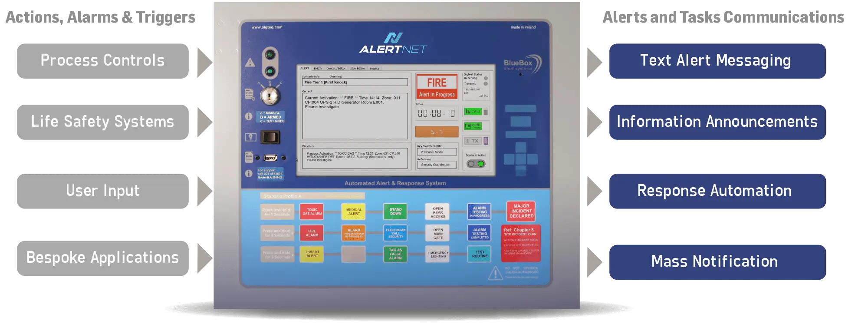Click the USB port icon on panel
This screenshot has height=324, width=868.
click(x=270, y=158)
